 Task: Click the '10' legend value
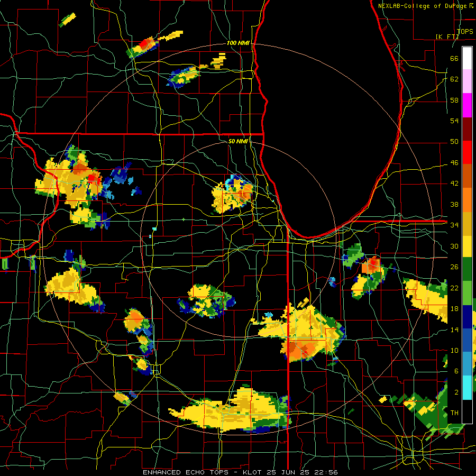point(454,350)
